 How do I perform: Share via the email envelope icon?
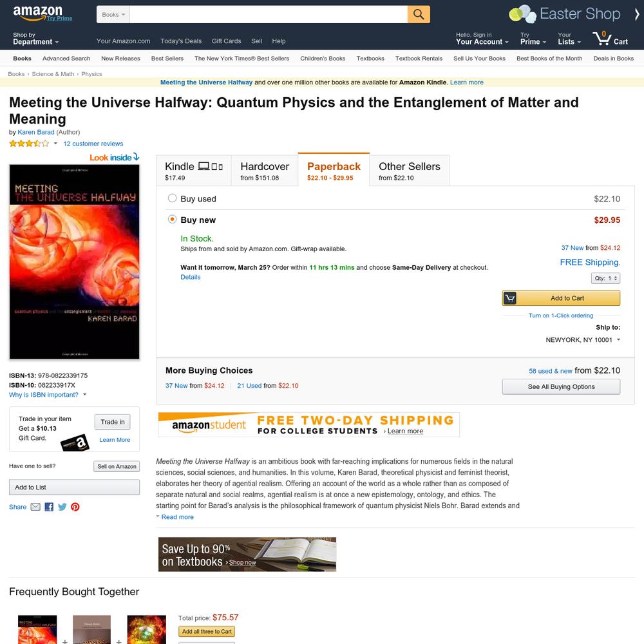click(x=35, y=507)
